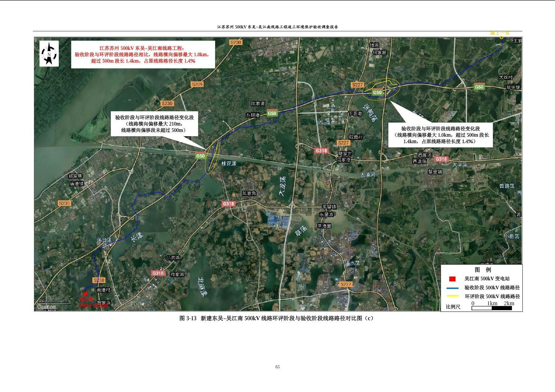Click the G50 sign beside 桃花漾
Viewport: 555px width, 392px height.
pos(201,156)
